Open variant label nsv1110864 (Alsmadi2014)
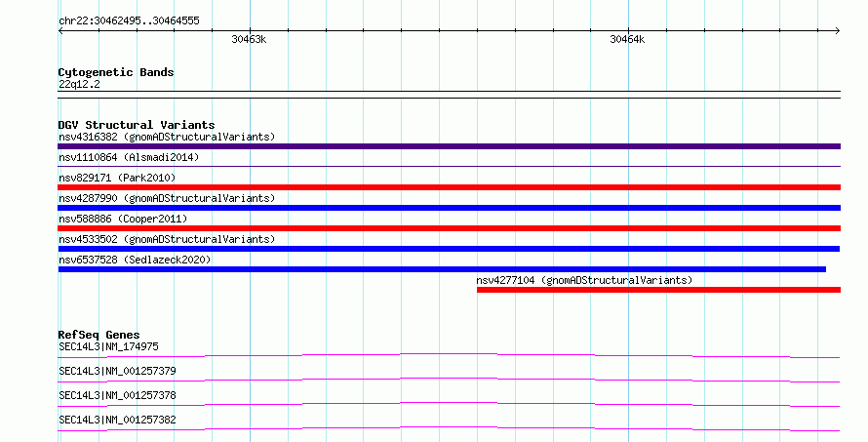 click(x=129, y=157)
